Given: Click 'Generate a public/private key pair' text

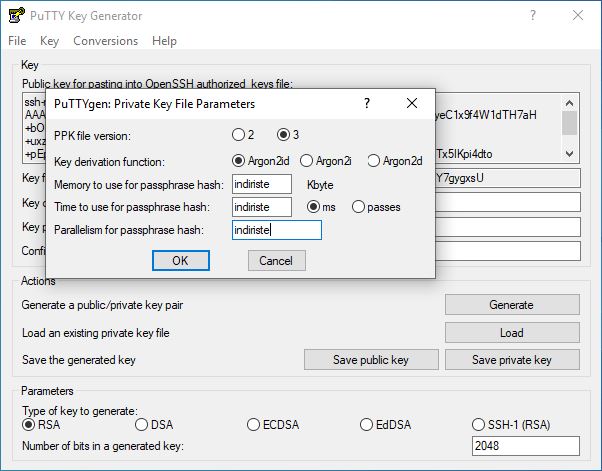Looking at the screenshot, I should tap(102, 305).
